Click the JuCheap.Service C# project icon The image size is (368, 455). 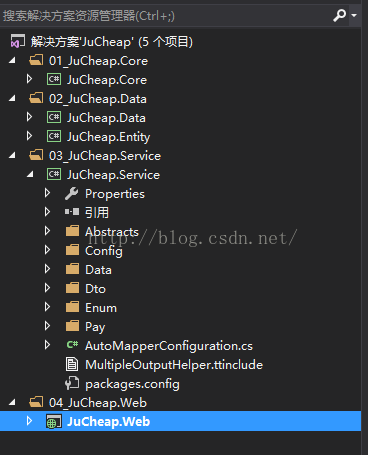click(54, 174)
